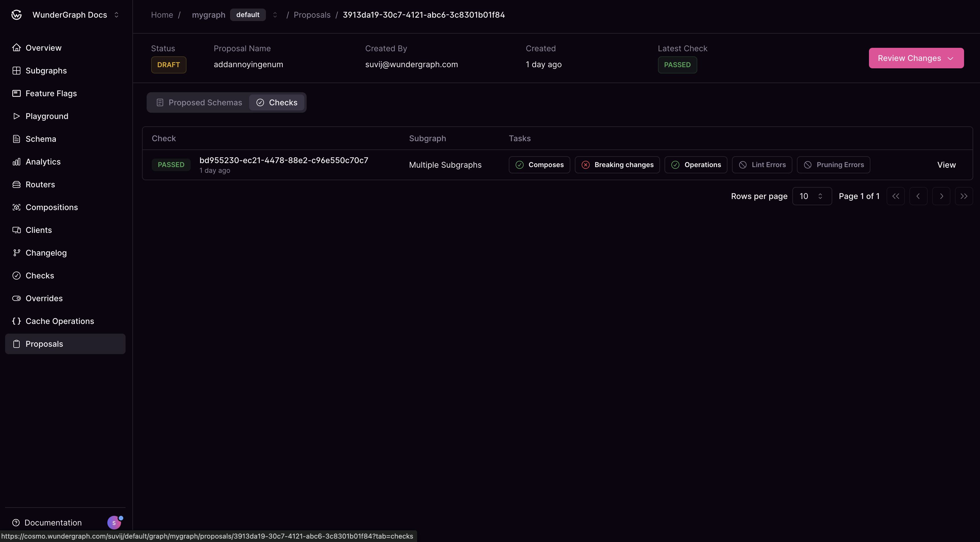Open the Subgraphs section
This screenshot has height=542, width=980.
46,70
